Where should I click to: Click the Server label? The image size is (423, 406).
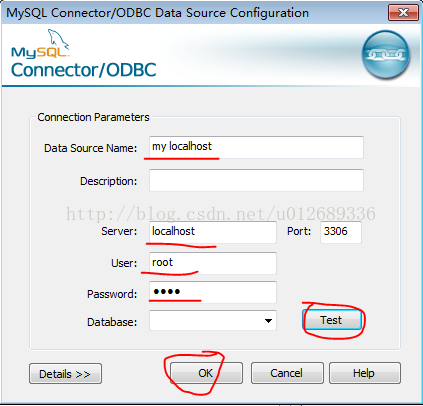(x=119, y=231)
